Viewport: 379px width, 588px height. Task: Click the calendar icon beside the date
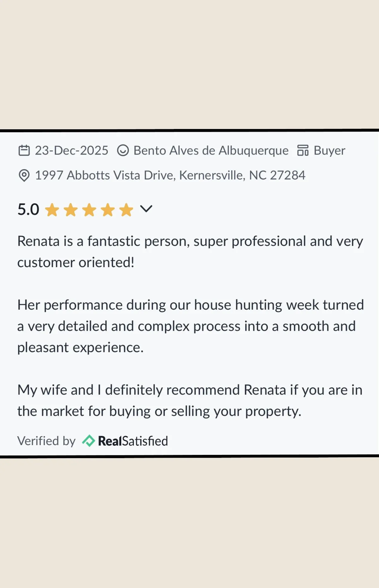tap(24, 150)
